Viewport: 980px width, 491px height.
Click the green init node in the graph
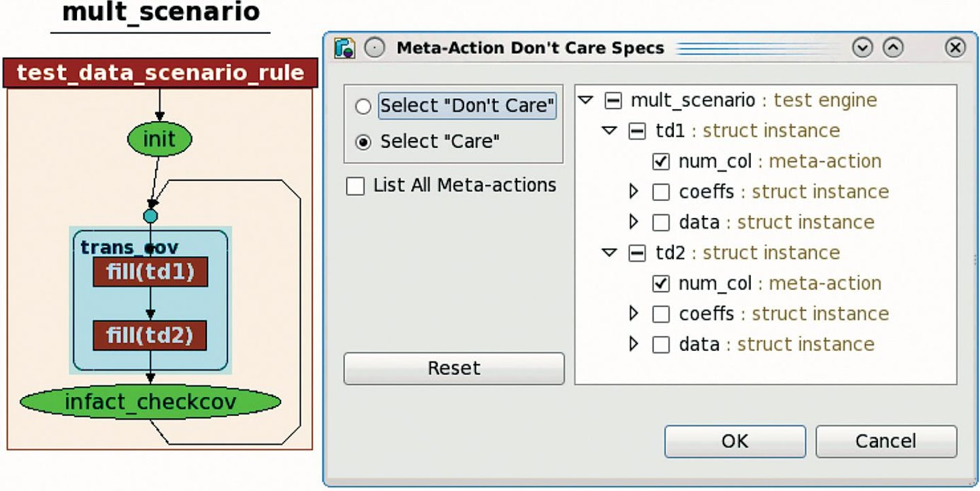(159, 140)
